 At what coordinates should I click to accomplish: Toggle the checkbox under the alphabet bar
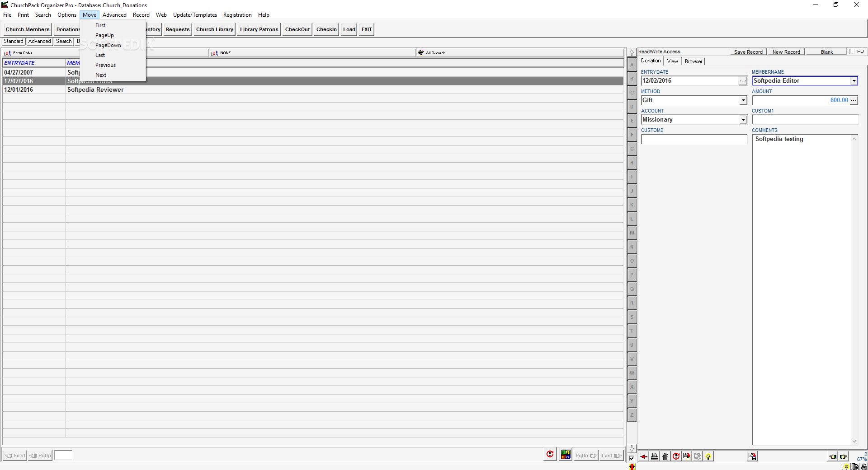(632, 458)
